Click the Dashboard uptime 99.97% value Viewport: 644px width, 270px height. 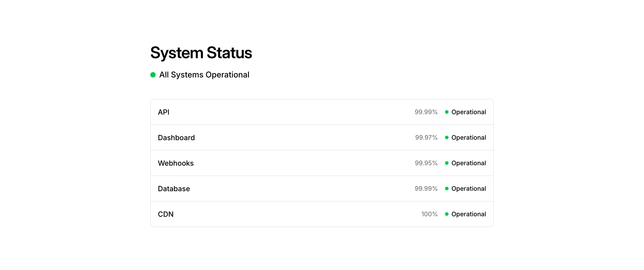(x=426, y=137)
